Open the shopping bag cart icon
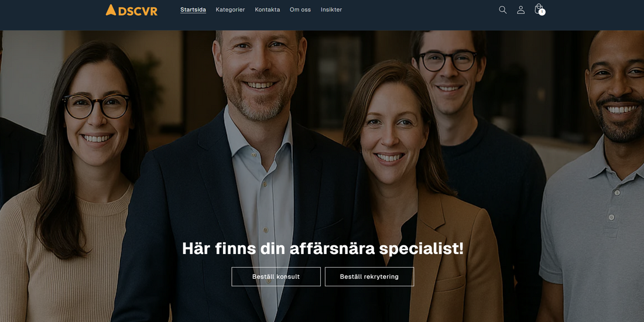The width and height of the screenshot is (644, 322). click(x=539, y=9)
